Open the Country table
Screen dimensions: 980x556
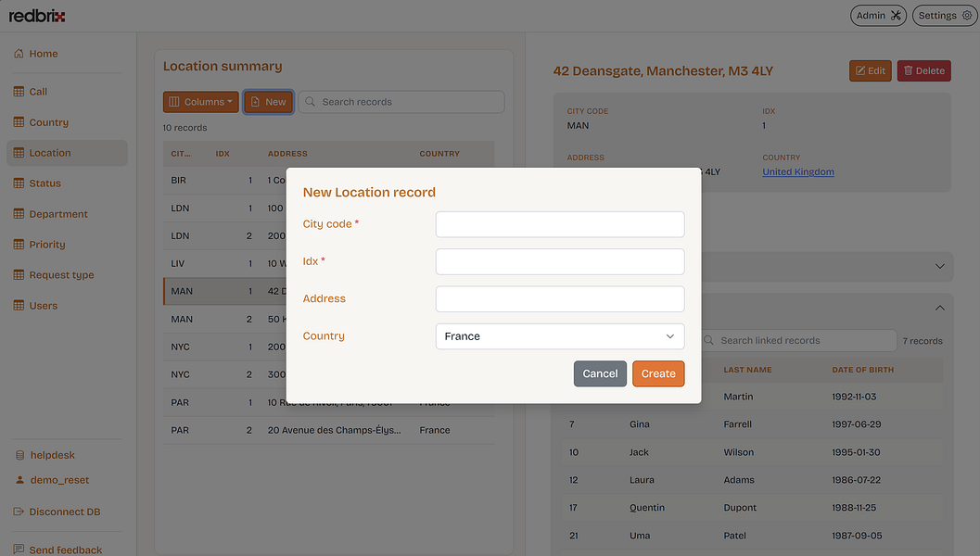click(49, 122)
